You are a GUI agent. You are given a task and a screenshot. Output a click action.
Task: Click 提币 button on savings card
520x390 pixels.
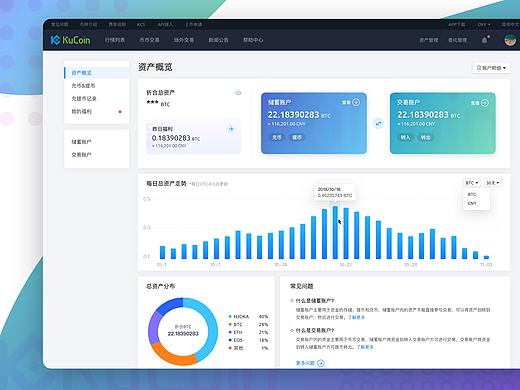tap(297, 137)
